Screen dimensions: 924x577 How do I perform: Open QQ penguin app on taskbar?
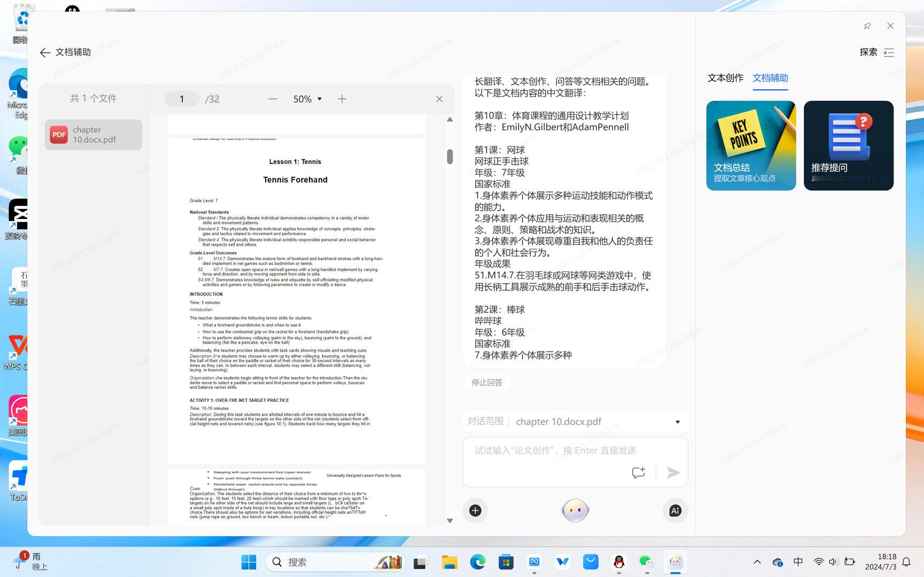(x=619, y=562)
